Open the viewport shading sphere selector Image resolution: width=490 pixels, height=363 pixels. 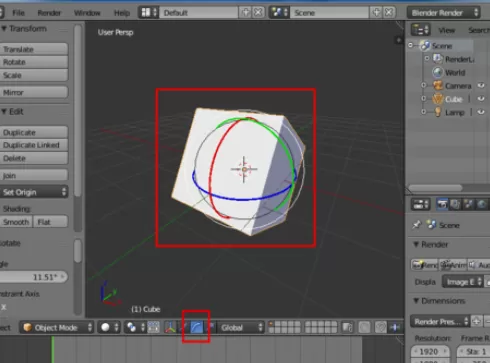coord(109,327)
